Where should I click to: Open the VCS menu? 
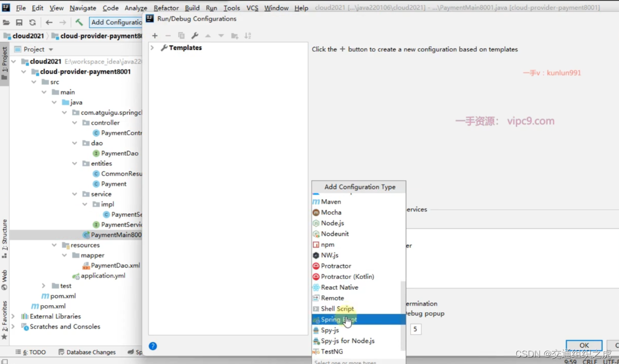[x=252, y=8]
